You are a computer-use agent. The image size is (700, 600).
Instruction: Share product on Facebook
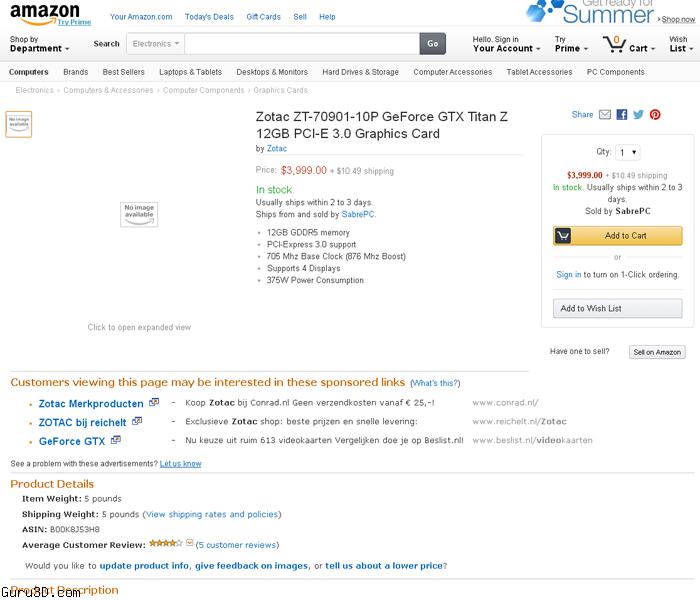coord(622,115)
